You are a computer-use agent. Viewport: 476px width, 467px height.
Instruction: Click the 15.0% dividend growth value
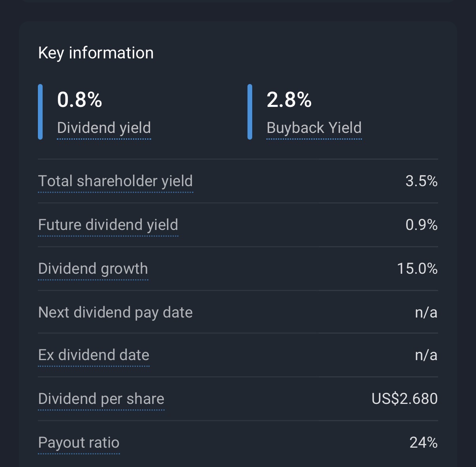click(417, 269)
